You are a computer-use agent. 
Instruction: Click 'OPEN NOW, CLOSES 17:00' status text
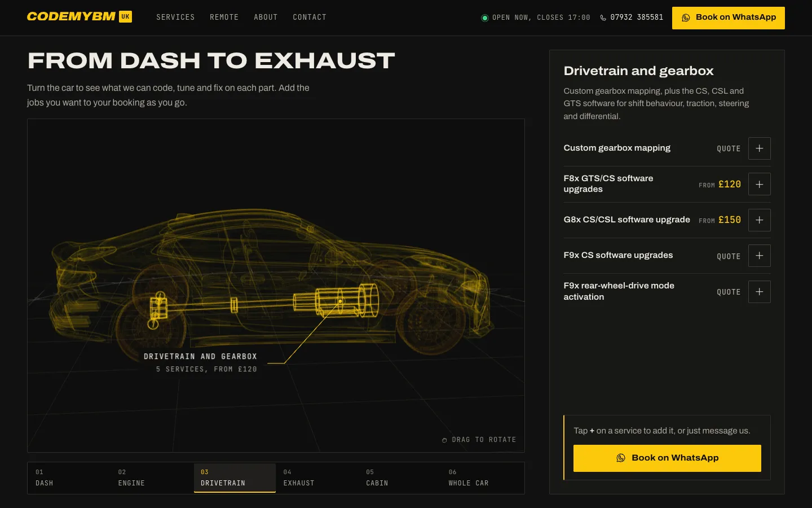click(541, 17)
